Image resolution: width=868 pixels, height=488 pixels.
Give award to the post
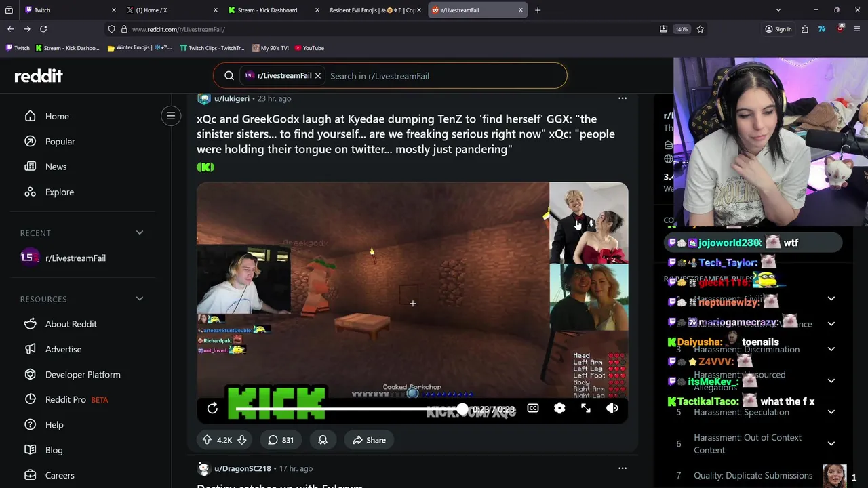click(323, 440)
